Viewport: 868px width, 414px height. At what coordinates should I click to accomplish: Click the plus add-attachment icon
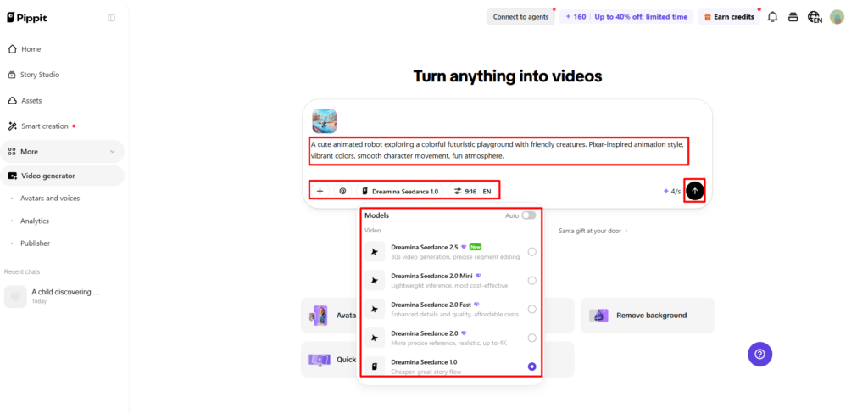[x=320, y=191]
